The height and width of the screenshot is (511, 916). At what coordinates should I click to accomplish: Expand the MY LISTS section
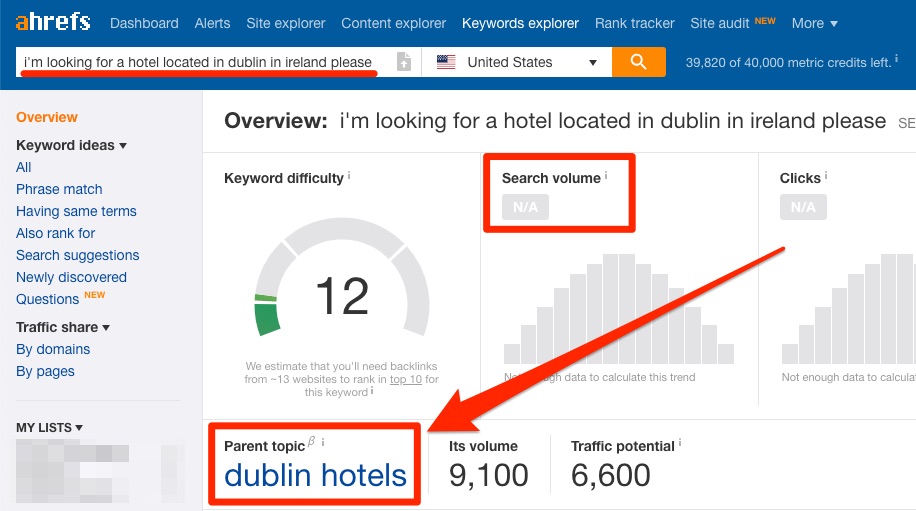click(49, 427)
